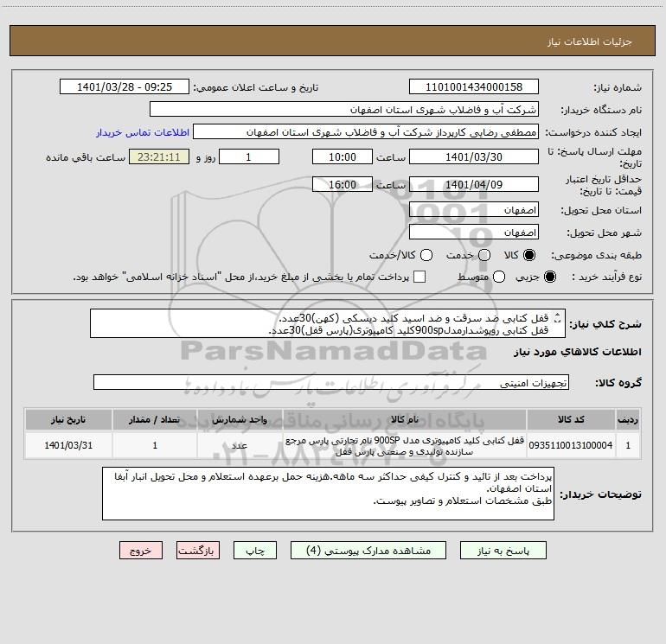666x644 pixels.
Task: Click the خروج exit button
Action: coord(141,551)
